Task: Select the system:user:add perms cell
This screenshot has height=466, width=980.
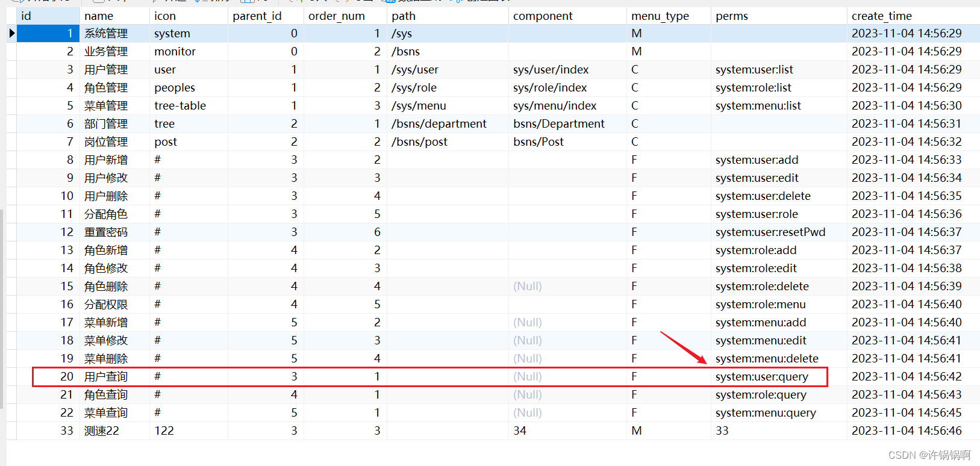Action: coord(779,160)
